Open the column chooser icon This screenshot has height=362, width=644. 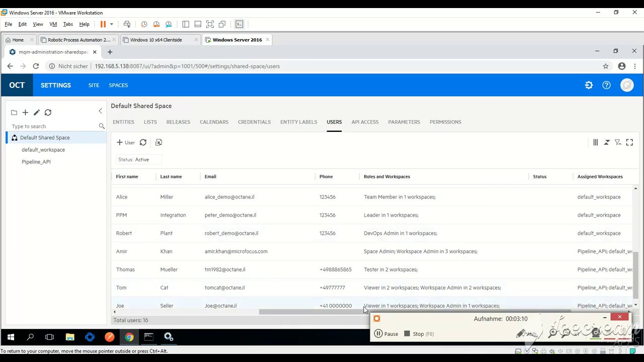tap(595, 143)
